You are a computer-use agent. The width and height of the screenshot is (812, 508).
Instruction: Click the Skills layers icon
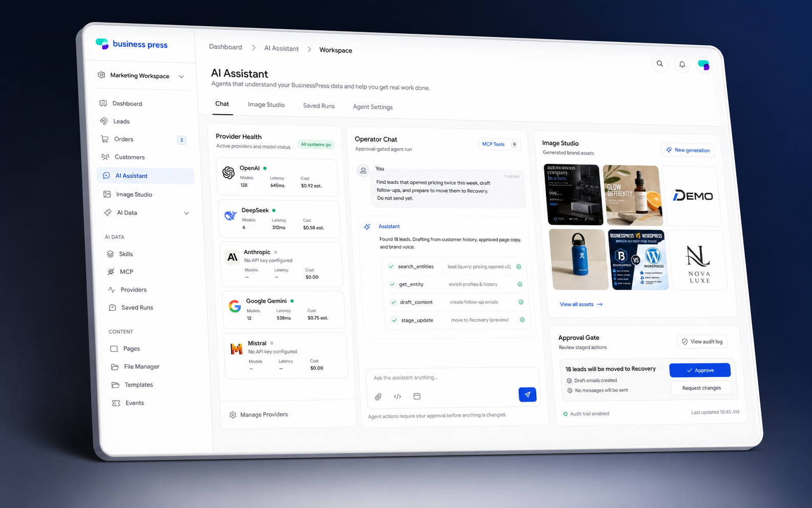point(110,253)
